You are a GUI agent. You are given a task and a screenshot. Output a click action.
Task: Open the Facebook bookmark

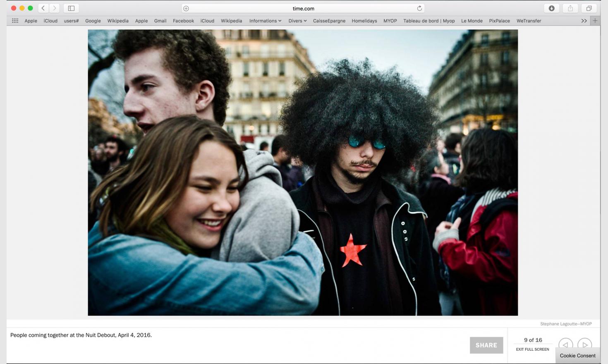point(183,21)
